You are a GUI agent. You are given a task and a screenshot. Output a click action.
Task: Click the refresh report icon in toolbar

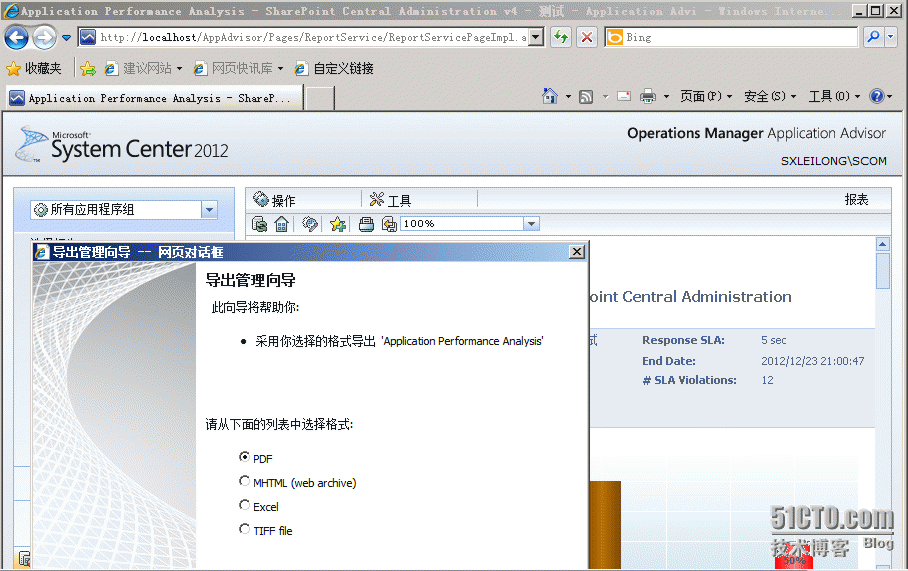[259, 224]
